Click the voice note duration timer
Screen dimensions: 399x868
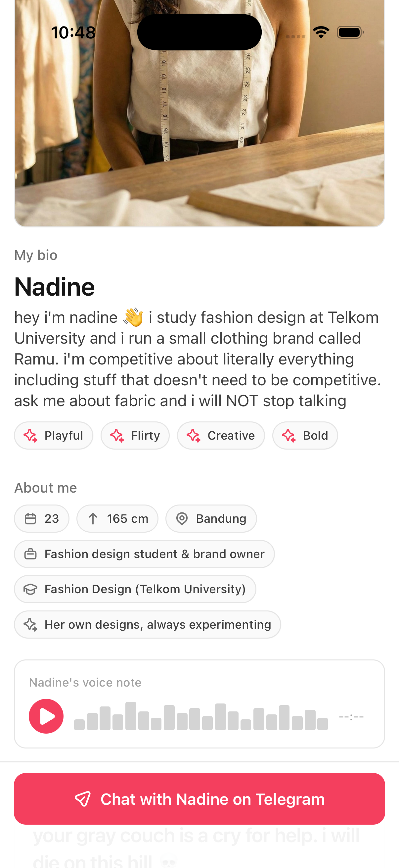click(351, 717)
